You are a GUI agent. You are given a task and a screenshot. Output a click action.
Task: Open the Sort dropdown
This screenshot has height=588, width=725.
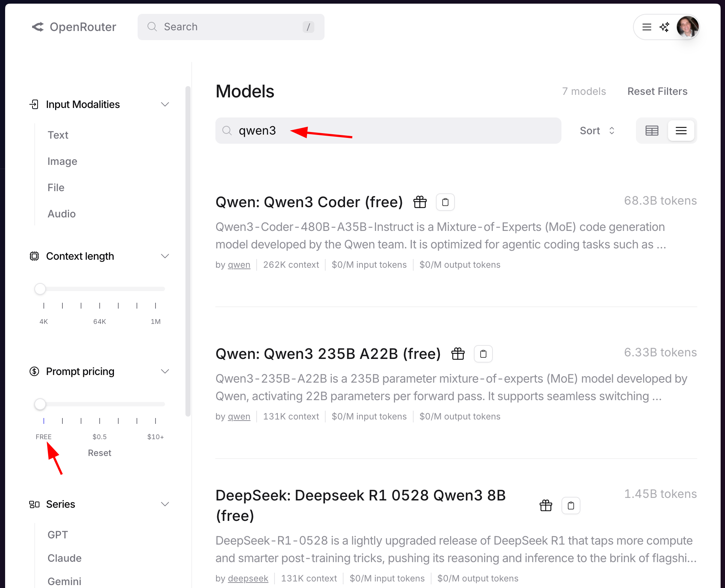pos(597,131)
